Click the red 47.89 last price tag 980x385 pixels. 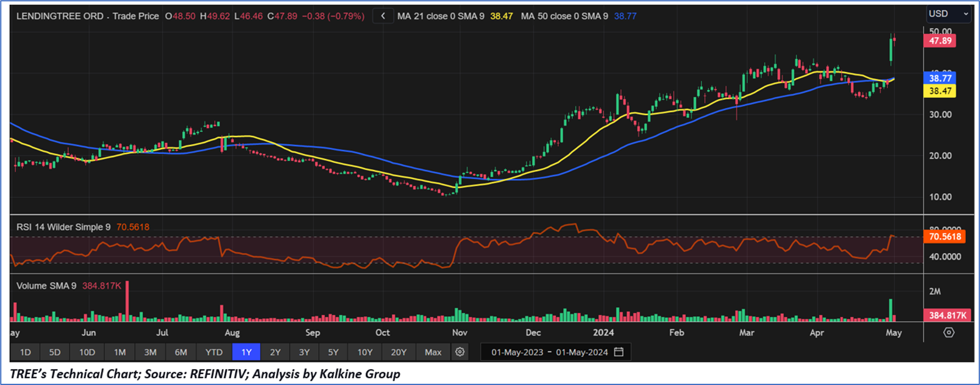click(x=940, y=41)
